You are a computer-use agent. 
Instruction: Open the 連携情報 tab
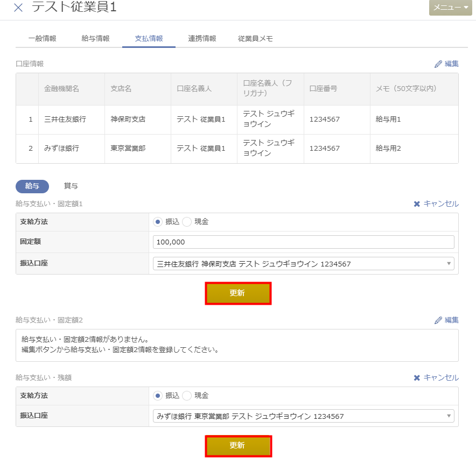[x=202, y=38]
